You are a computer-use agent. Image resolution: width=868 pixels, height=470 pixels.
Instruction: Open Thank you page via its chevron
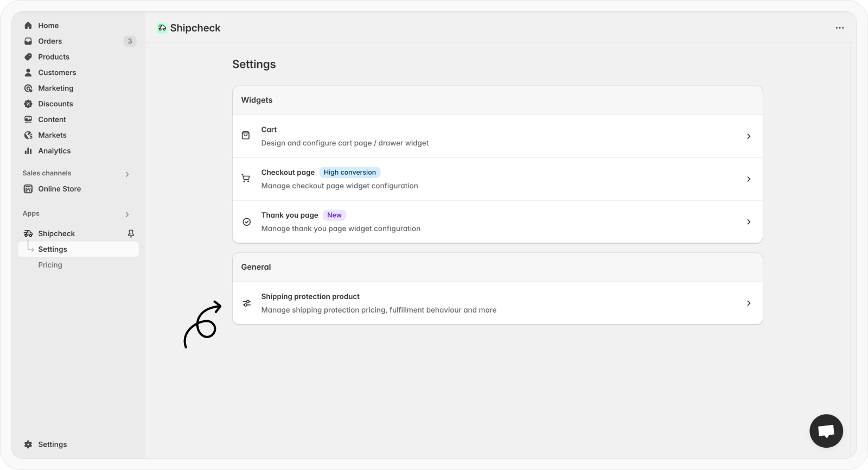click(749, 222)
